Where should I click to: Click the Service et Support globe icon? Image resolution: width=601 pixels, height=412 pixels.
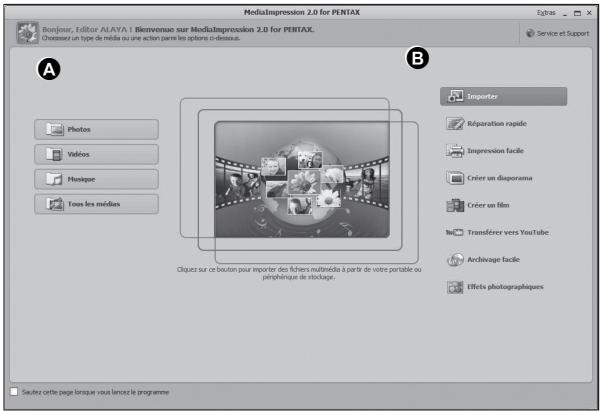point(530,33)
